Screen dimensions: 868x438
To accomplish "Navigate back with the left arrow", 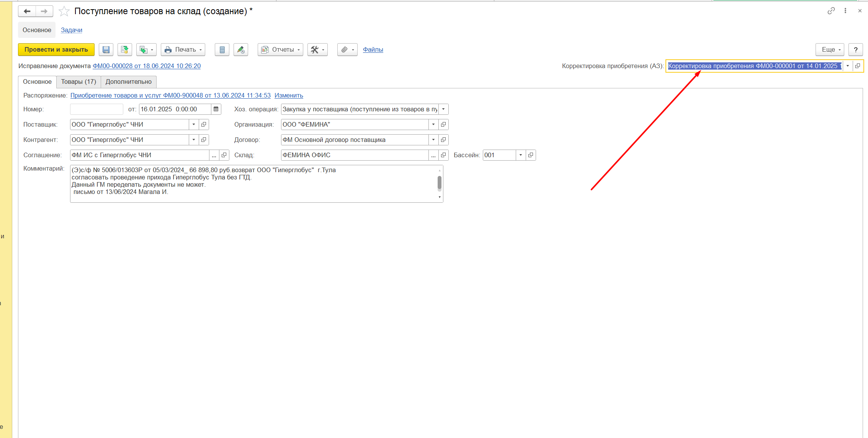I will 27,11.
